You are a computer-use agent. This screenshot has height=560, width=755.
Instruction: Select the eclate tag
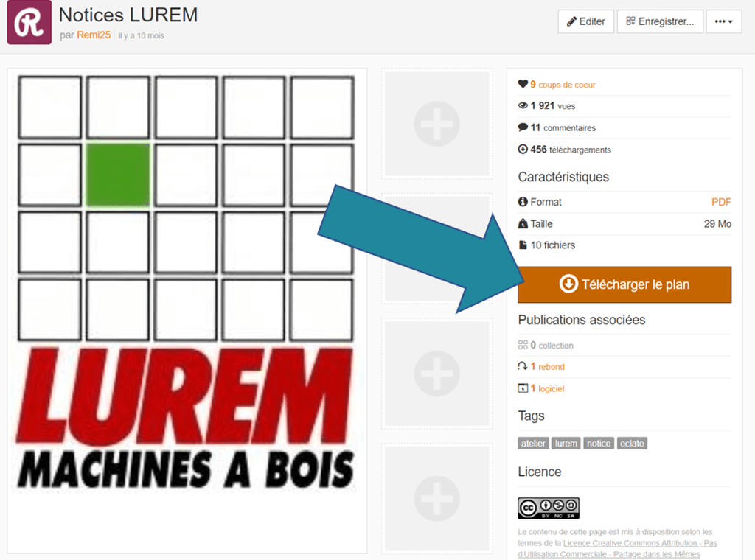632,443
